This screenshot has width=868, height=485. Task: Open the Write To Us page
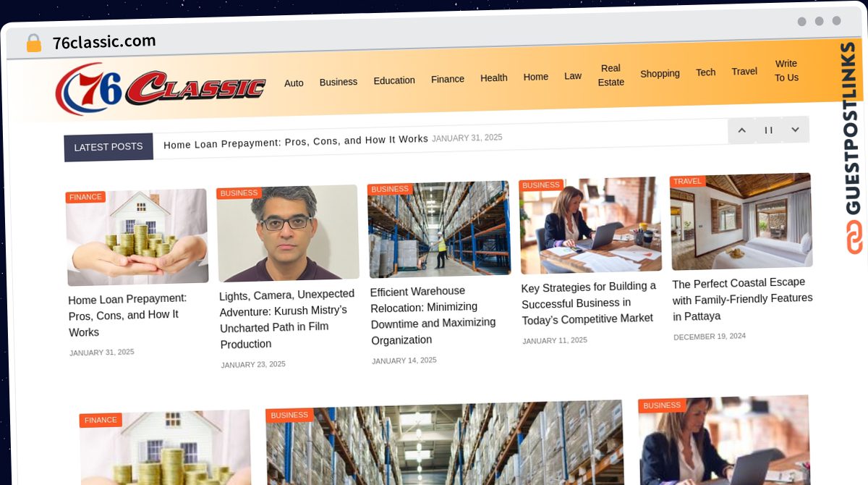[786, 70]
